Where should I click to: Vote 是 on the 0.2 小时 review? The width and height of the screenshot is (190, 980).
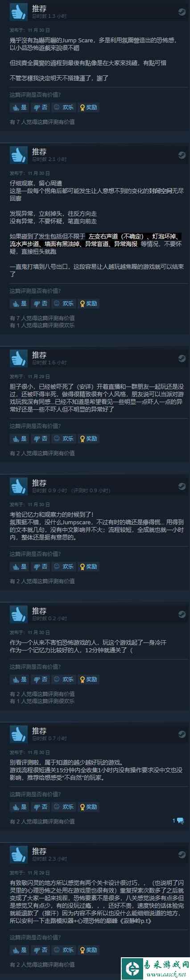(x=20, y=679)
